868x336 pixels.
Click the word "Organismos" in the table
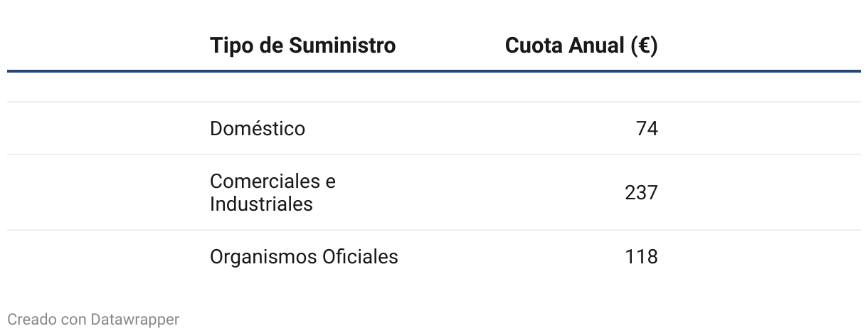coord(261,257)
